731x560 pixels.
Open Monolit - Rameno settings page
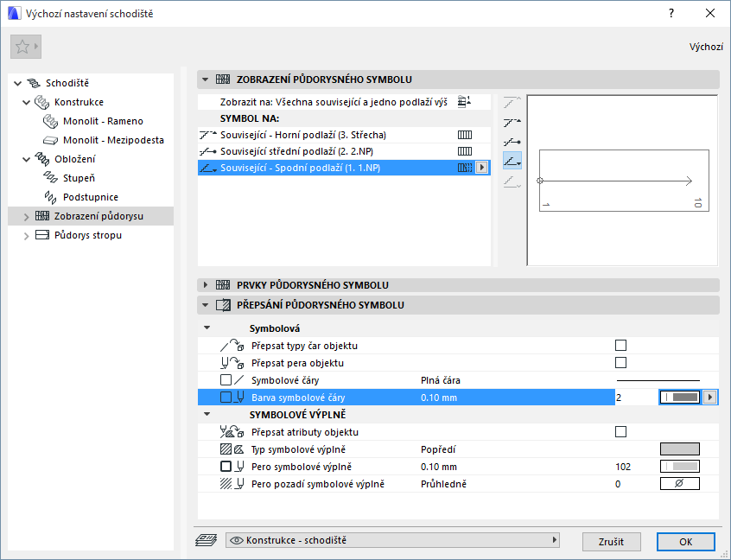(x=103, y=121)
